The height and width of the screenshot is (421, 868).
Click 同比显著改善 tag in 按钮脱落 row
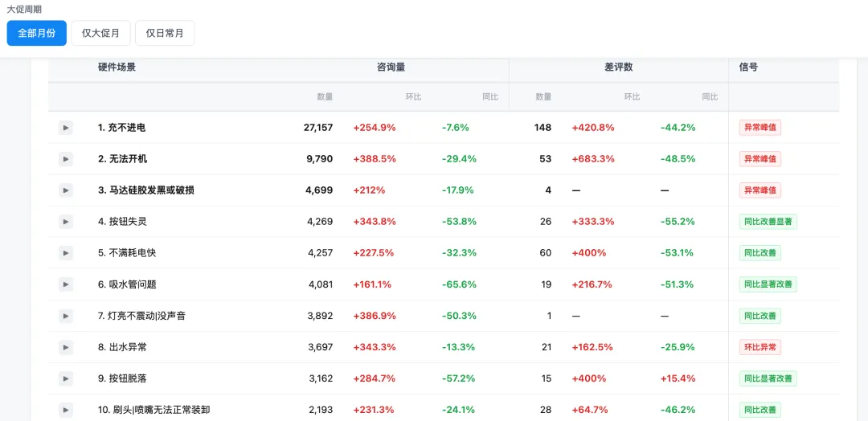tap(768, 379)
